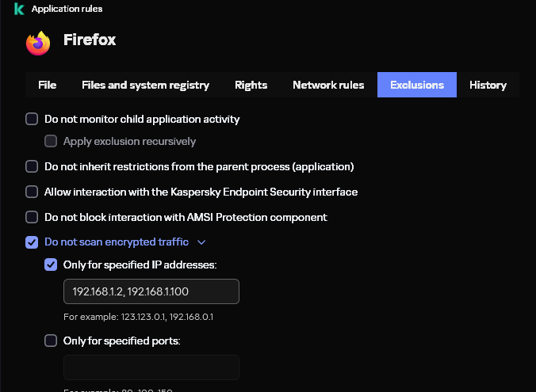Edit the IP addresses input field

pyautogui.click(x=151, y=291)
